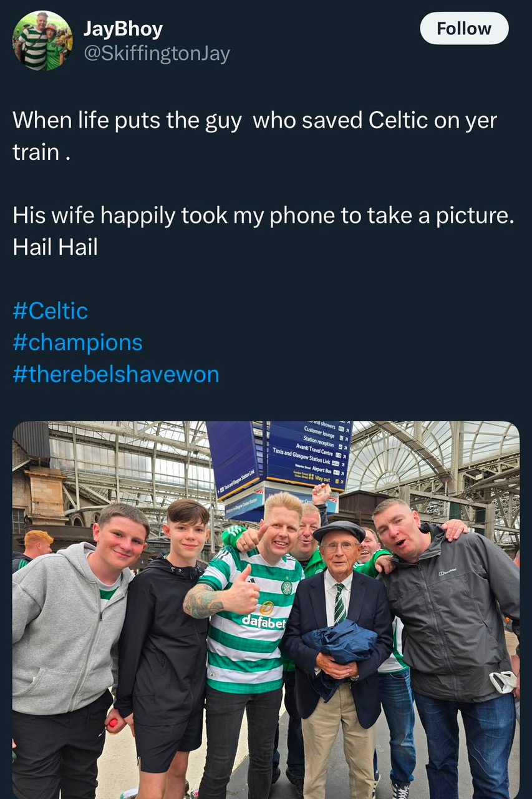
Task: Click the Follow button
Action: click(x=464, y=29)
